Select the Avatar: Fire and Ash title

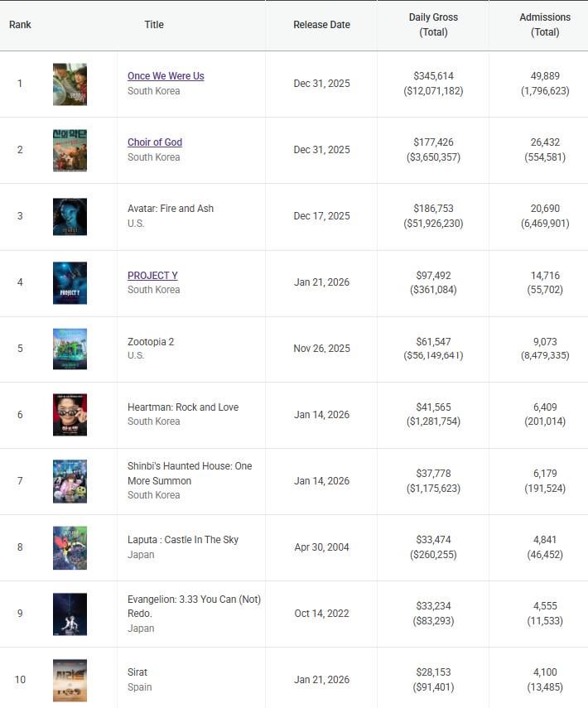[x=171, y=209]
